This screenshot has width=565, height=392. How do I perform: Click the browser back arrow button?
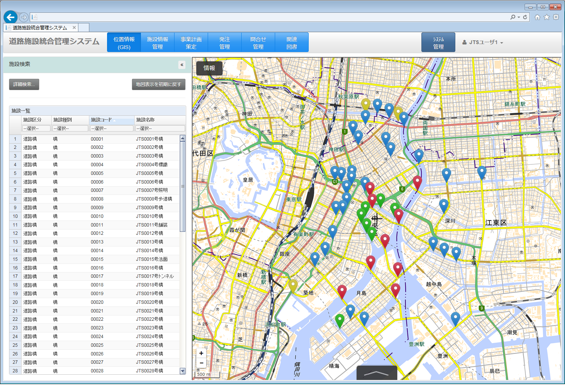tap(11, 17)
